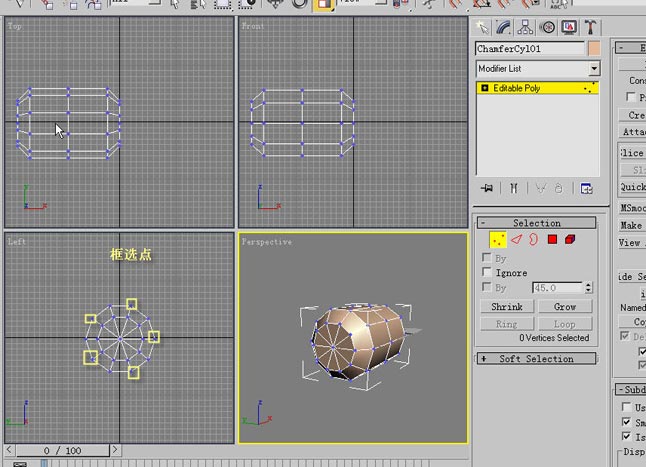Click the Hide Selected button

(633, 277)
